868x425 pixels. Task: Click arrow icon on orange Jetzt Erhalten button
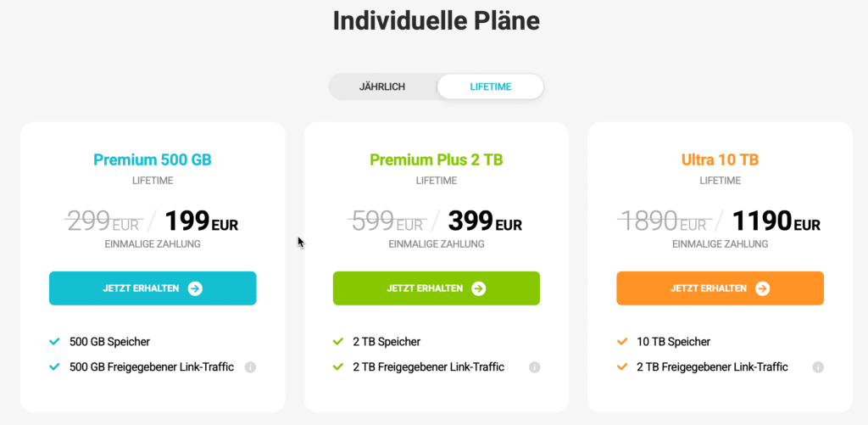point(762,288)
